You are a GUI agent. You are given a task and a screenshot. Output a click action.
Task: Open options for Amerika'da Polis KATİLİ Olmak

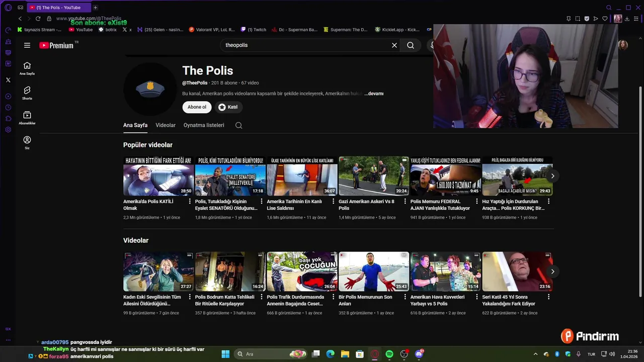[190, 202]
